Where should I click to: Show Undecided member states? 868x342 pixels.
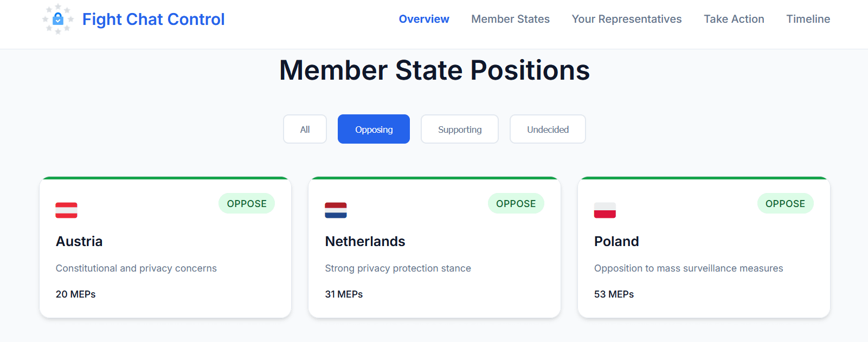(x=548, y=129)
